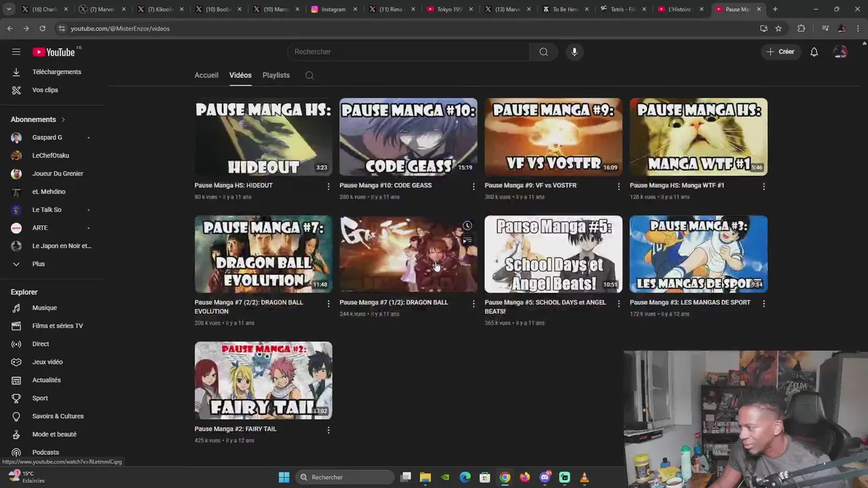Image resolution: width=868 pixels, height=488 pixels.
Task: Click the Windows taskbar Rechercher box
Action: click(344, 477)
